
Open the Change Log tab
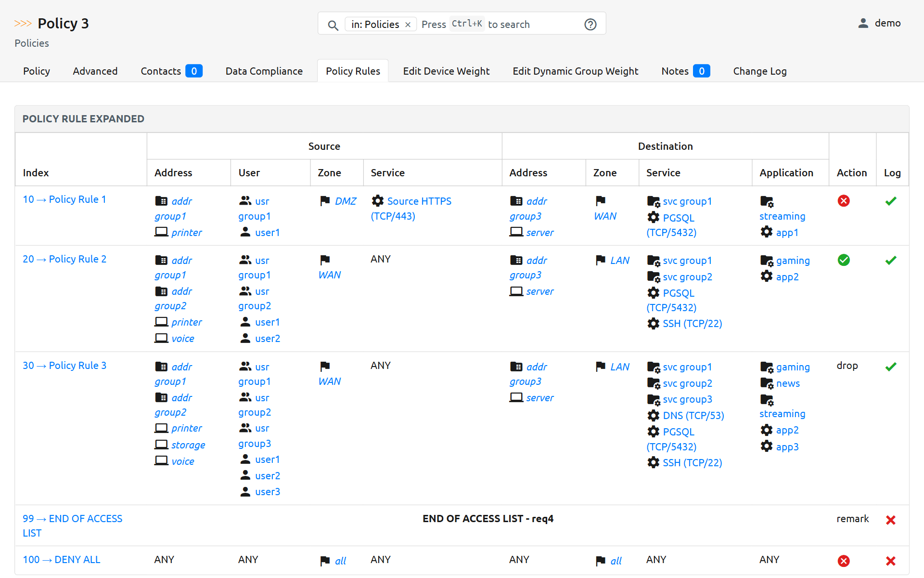pyautogui.click(x=759, y=71)
